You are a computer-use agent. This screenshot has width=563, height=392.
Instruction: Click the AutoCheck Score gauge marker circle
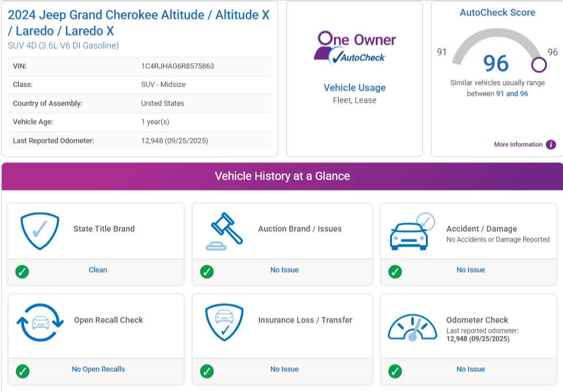coord(539,64)
